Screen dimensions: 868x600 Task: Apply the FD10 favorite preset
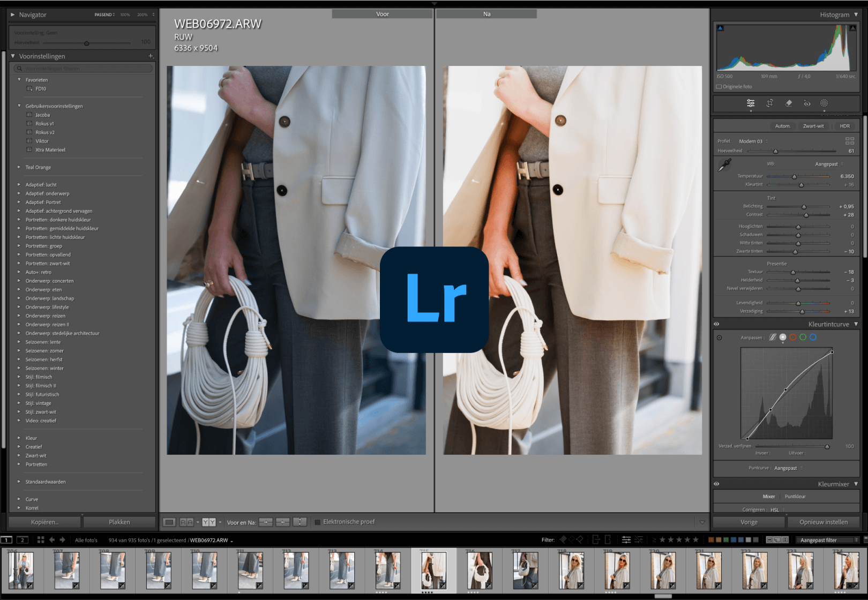pos(41,89)
